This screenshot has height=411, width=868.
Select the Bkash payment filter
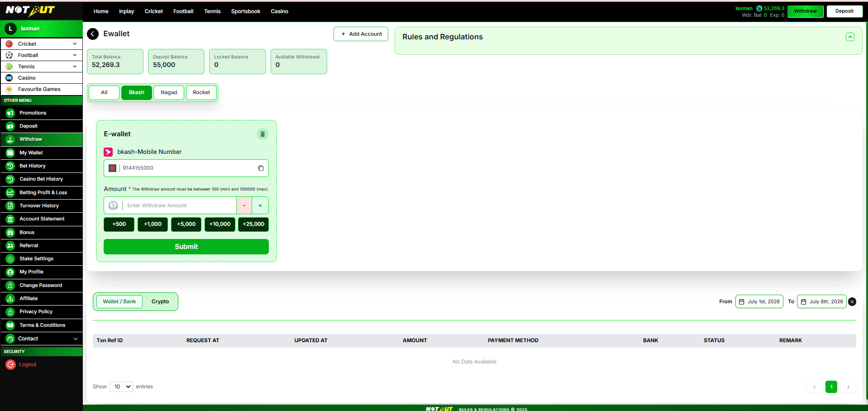coord(137,93)
